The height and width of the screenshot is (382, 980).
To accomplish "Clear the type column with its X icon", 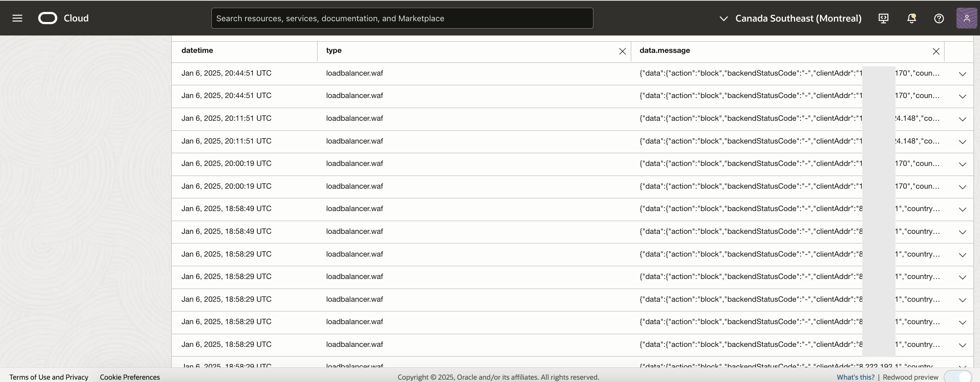I will click(x=622, y=51).
